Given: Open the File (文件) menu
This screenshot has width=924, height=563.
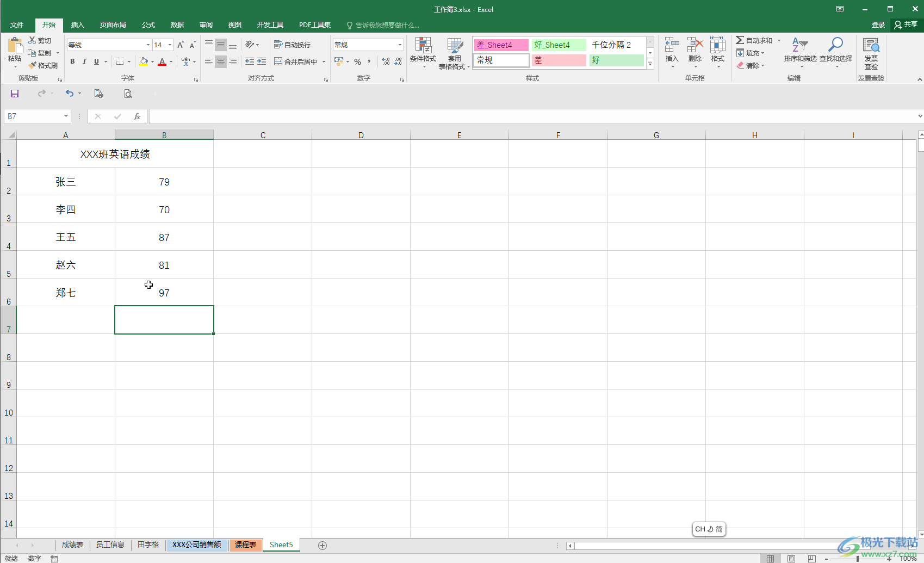Looking at the screenshot, I should pyautogui.click(x=17, y=25).
